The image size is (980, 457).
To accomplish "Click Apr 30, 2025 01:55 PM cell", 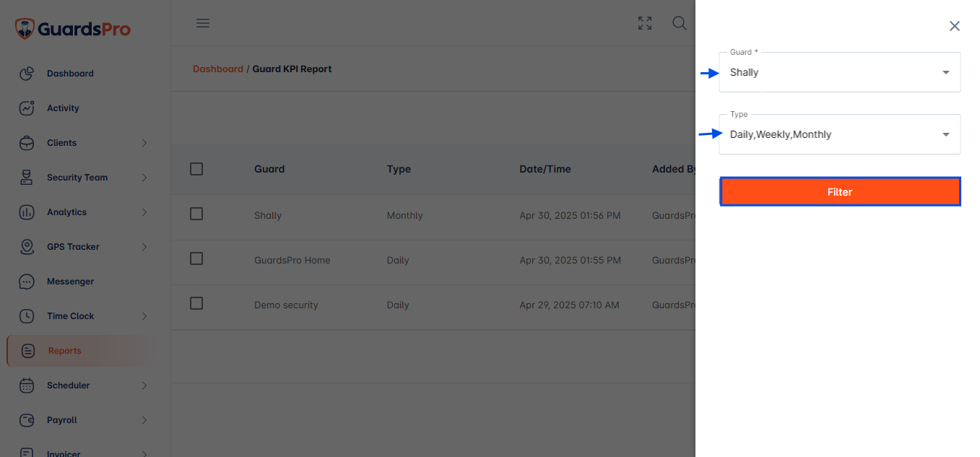I will pos(570,261).
